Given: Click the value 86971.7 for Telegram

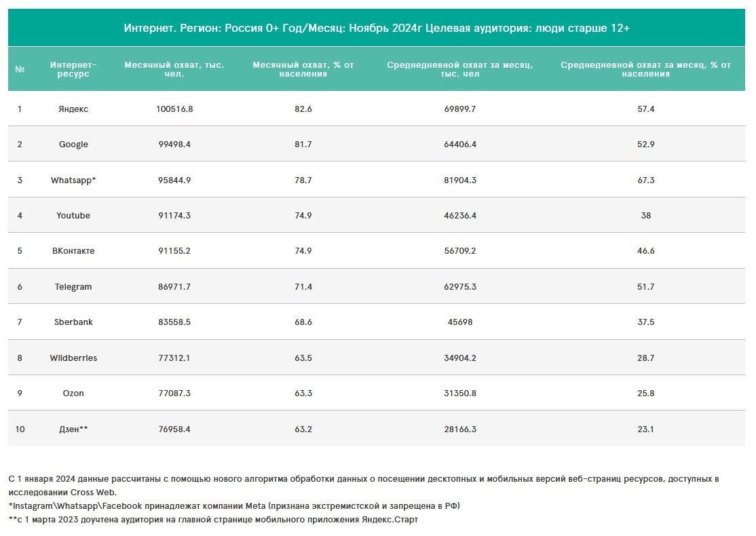Looking at the screenshot, I should 174,287.
